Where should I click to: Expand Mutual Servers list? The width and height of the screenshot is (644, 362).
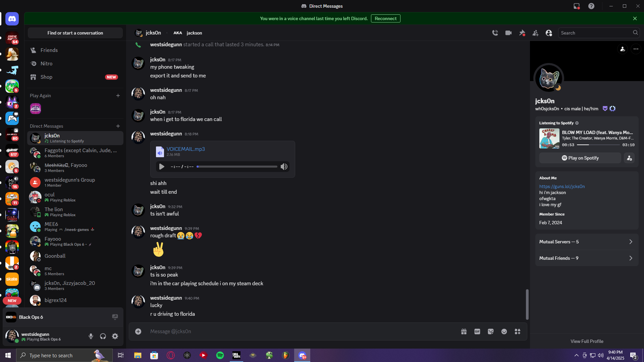click(x=587, y=242)
